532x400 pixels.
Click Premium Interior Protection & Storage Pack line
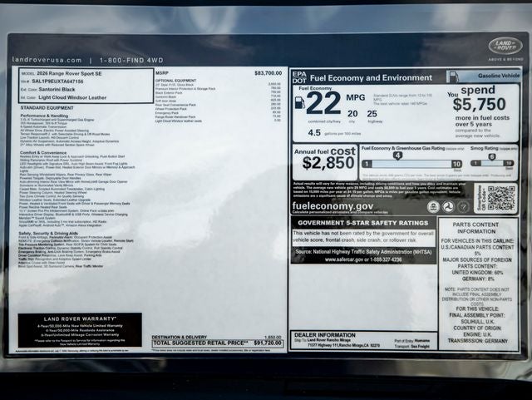pyautogui.click(x=185, y=89)
